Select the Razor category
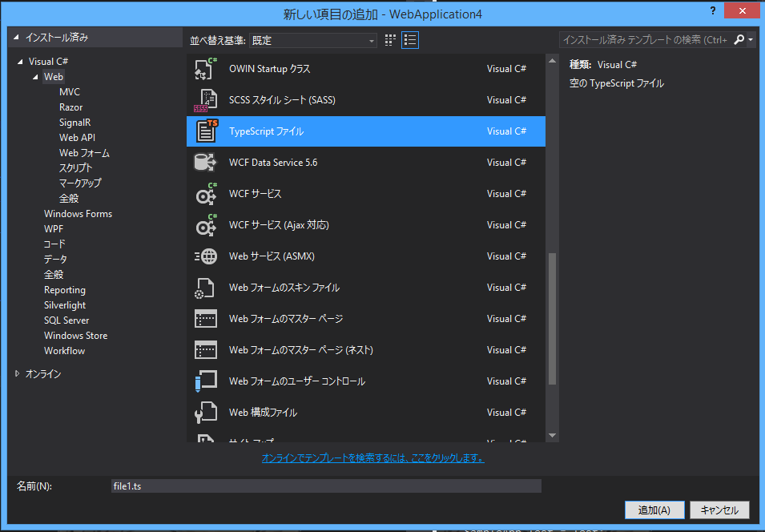765x532 pixels. [x=70, y=107]
